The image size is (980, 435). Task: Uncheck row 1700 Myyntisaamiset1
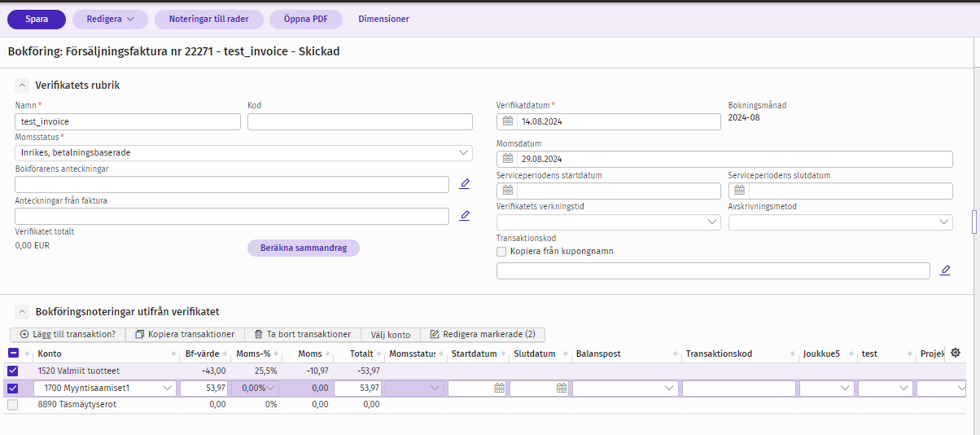click(x=13, y=389)
